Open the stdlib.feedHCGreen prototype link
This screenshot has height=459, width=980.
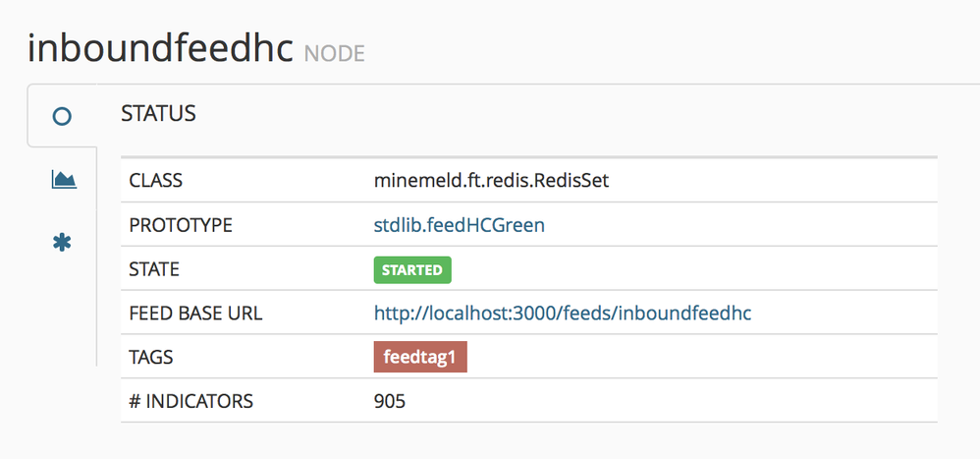pyautogui.click(x=459, y=226)
